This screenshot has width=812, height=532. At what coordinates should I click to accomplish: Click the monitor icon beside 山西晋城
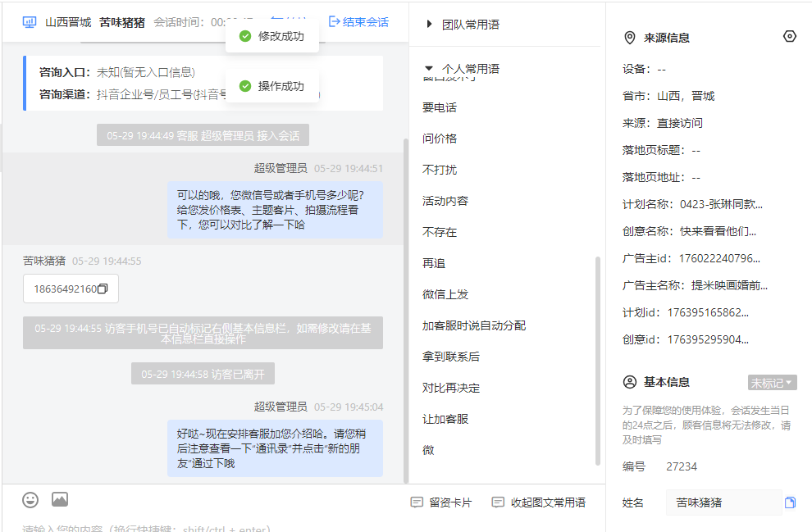coord(30,22)
